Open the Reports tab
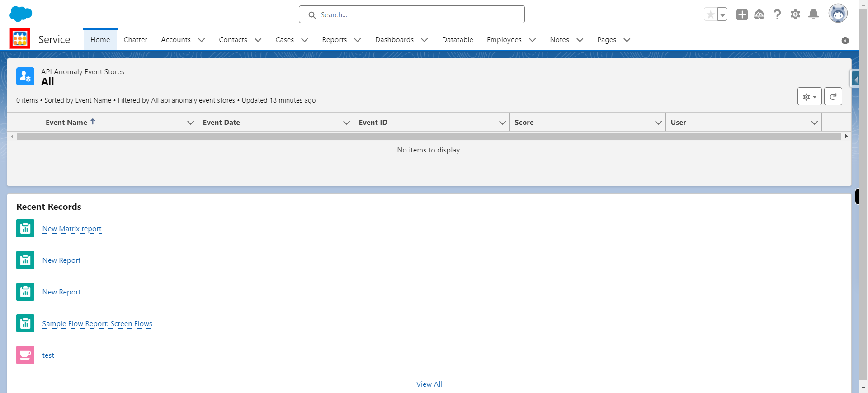Viewport: 868px width, 393px height. coord(335,40)
